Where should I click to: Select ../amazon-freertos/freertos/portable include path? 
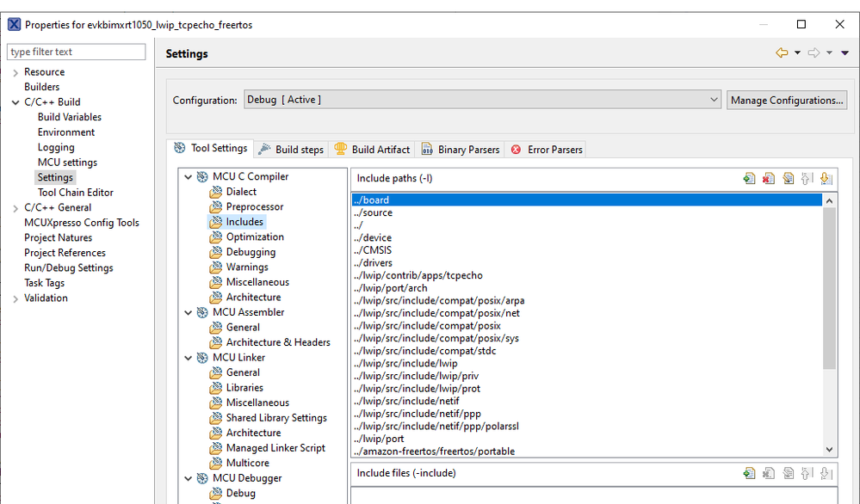tap(587, 452)
